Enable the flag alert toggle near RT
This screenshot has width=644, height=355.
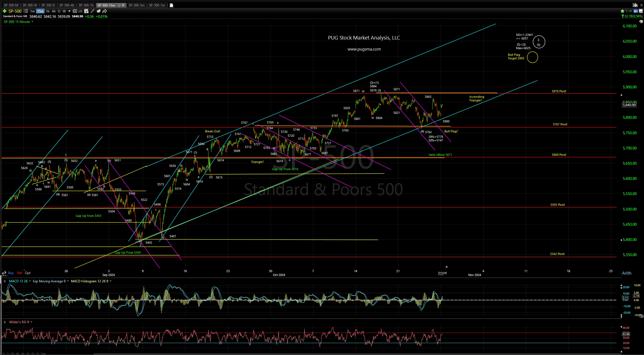click(x=627, y=11)
